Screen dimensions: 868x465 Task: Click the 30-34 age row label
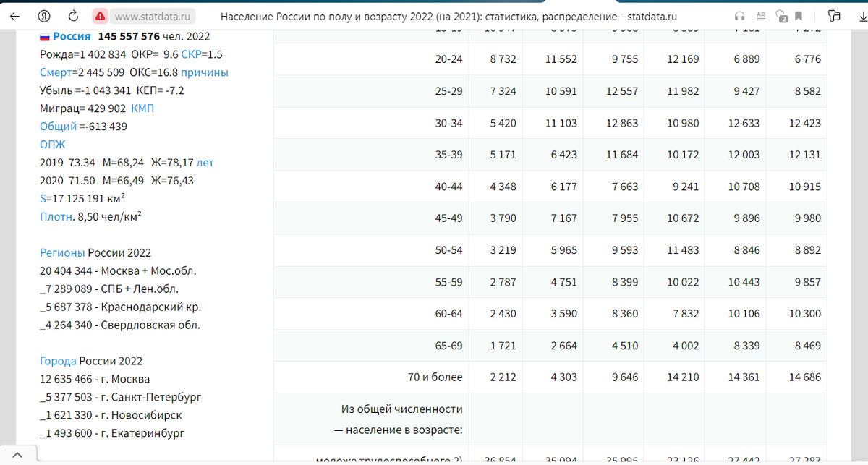point(448,123)
